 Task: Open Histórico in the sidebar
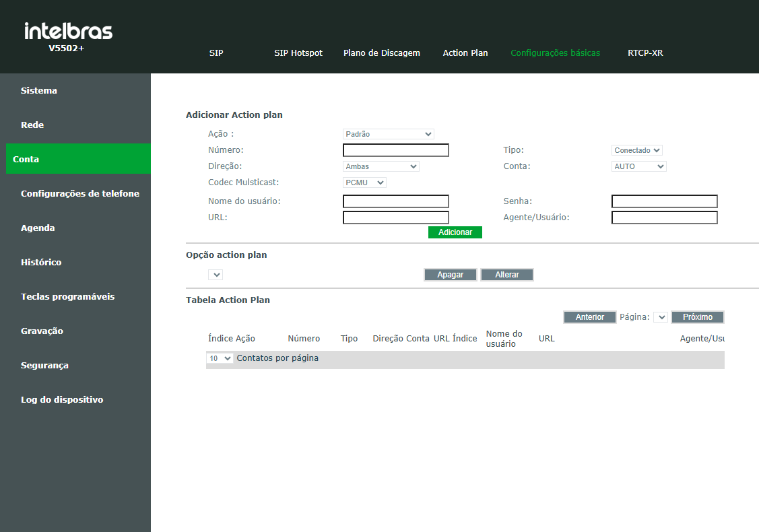(x=41, y=263)
